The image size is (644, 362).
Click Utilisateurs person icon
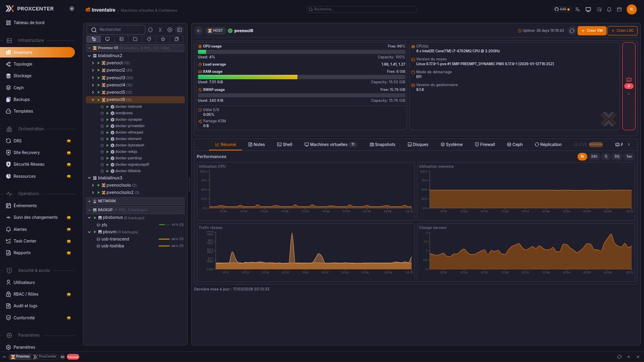[9, 282]
